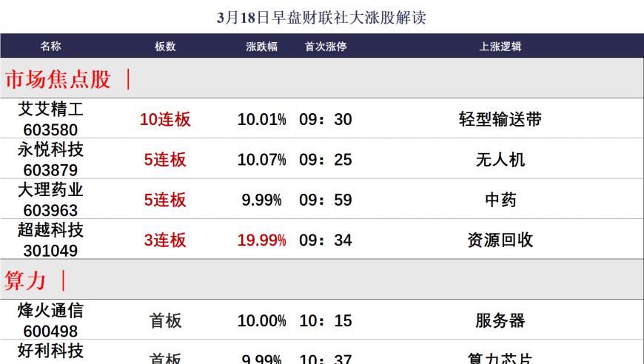Select the 算力 section heading
This screenshot has height=364, width=644.
25,280
